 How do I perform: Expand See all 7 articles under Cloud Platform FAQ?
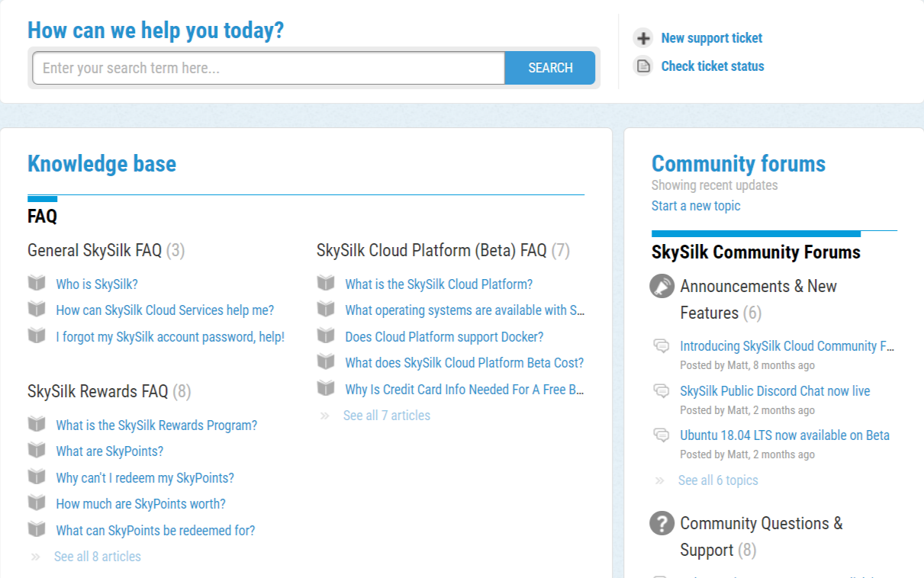click(386, 415)
